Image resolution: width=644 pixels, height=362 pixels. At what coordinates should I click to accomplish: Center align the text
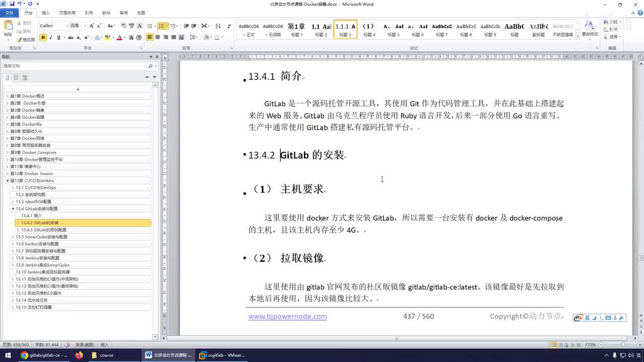click(158, 38)
